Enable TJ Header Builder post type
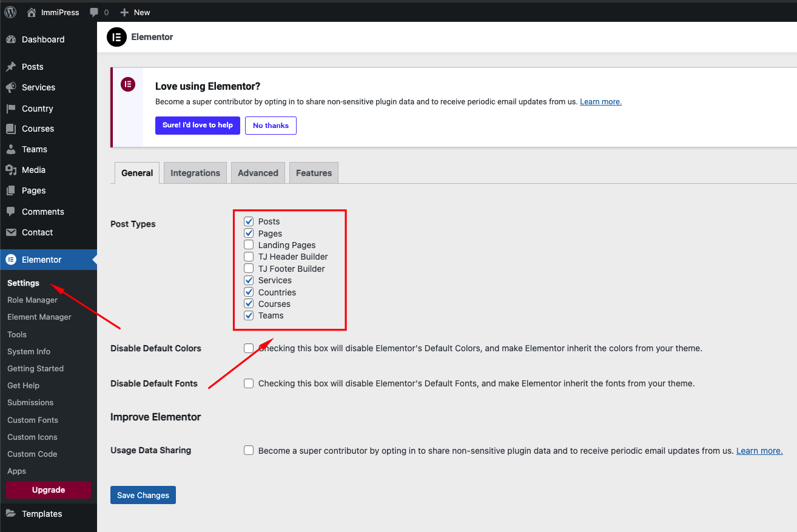797x532 pixels. click(249, 257)
